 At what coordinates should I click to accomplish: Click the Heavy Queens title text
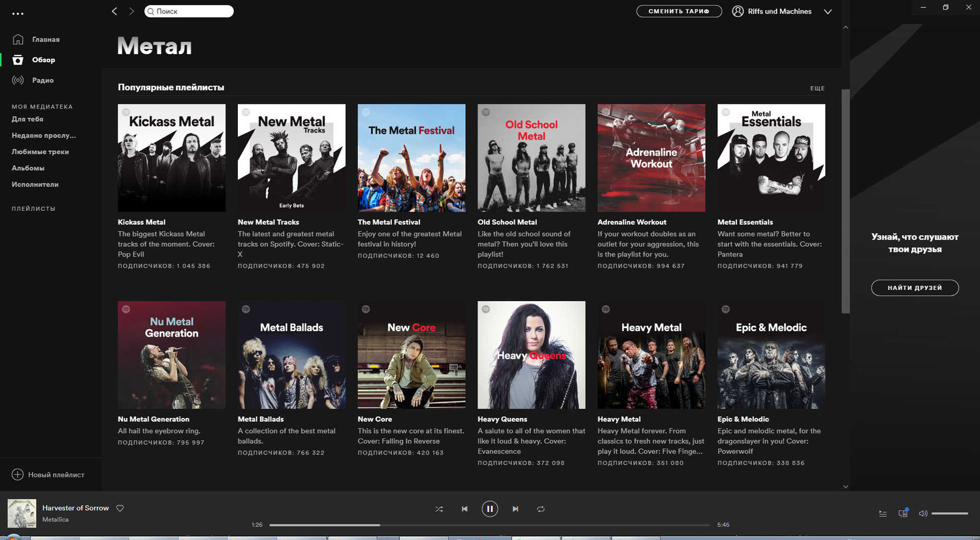tap(502, 419)
